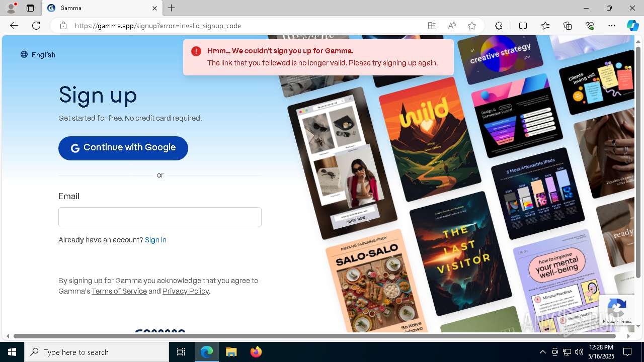Screen dimensions: 644x362
Task: Select The Last Visitor thumbnail
Action: (x=461, y=254)
